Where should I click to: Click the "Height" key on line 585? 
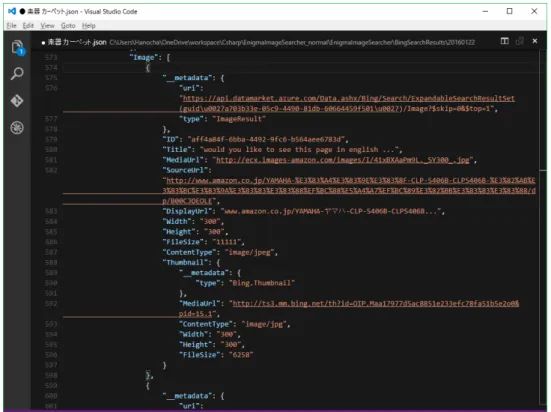coord(179,232)
